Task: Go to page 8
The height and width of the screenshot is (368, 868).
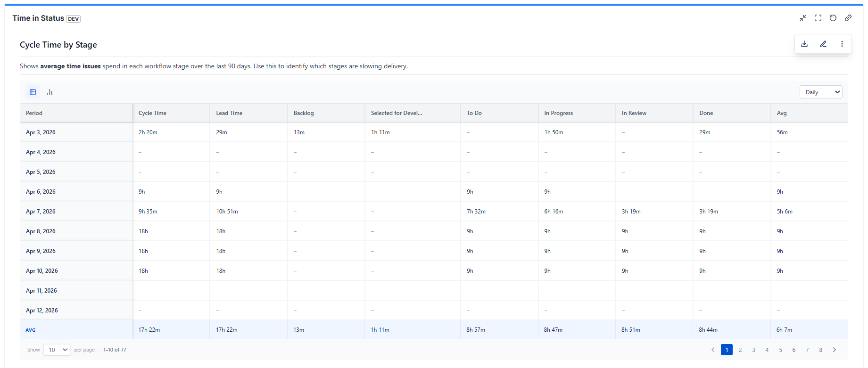Action: 821,350
